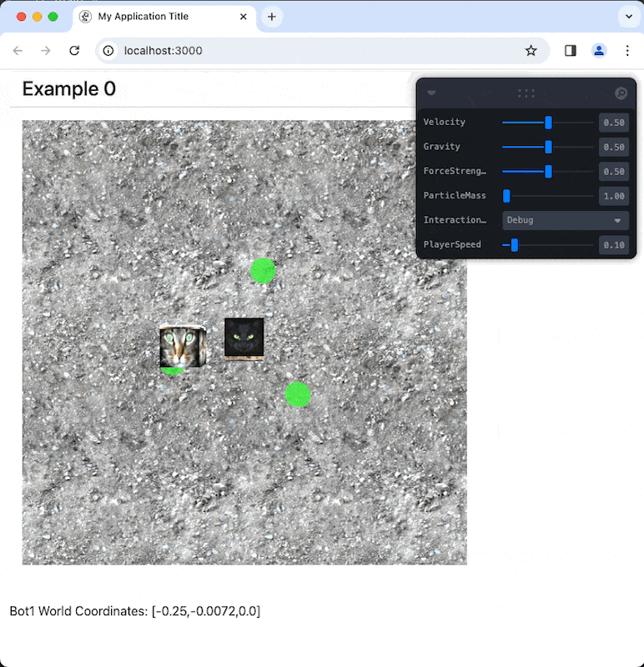Viewport: 644px width, 667px height.
Task: Close the My Application Title tab
Action: (x=243, y=17)
